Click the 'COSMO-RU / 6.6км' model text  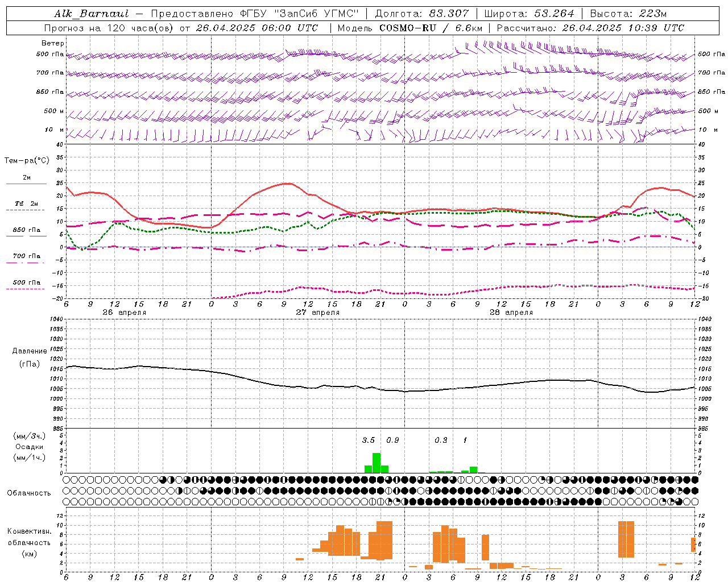[431, 28]
